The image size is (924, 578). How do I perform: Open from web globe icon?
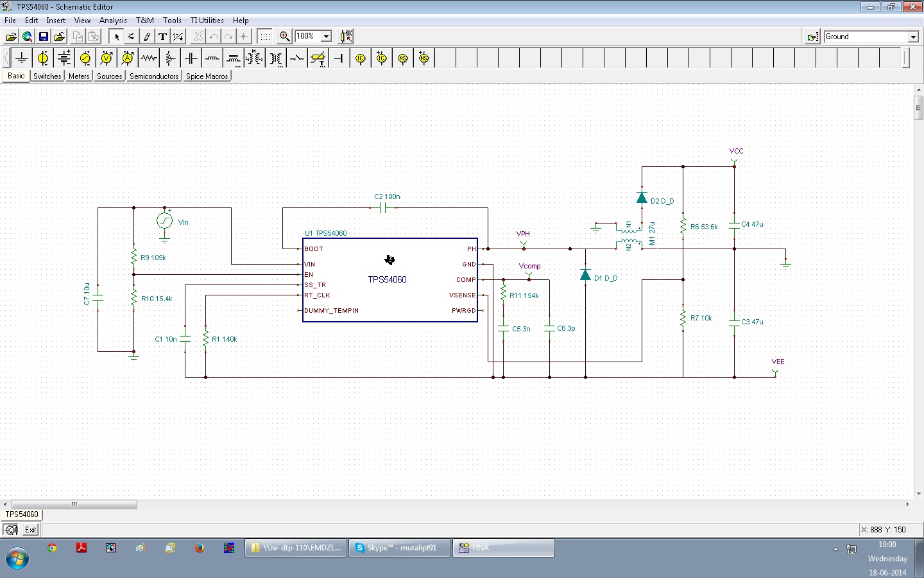click(x=27, y=37)
